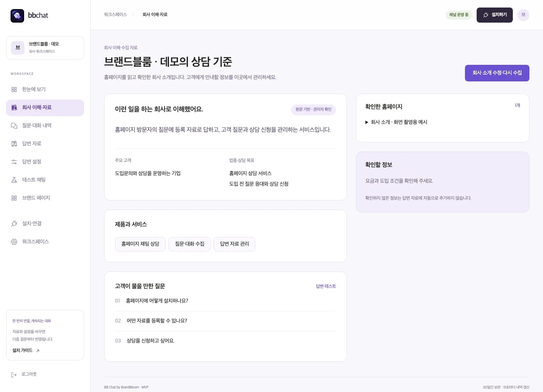
Task: Open the 브랜드블룸 · 데모 workspace switcher
Action: pos(45,48)
